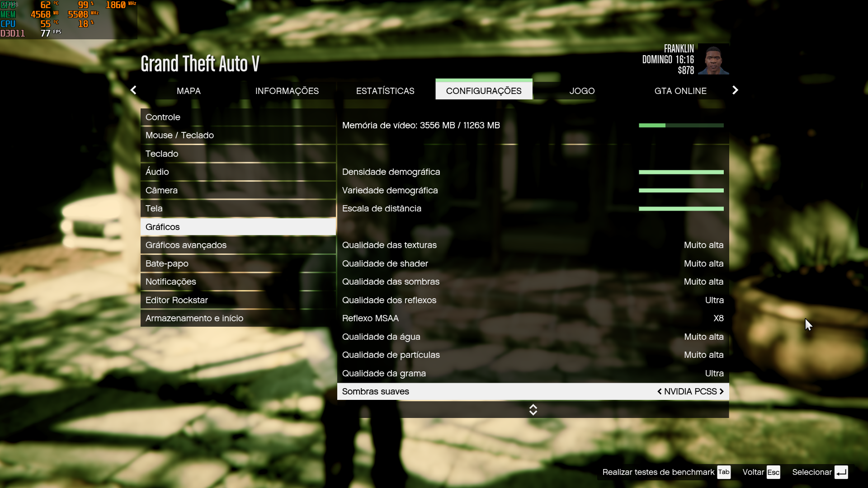Click Franklin's character portrait

click(713, 59)
